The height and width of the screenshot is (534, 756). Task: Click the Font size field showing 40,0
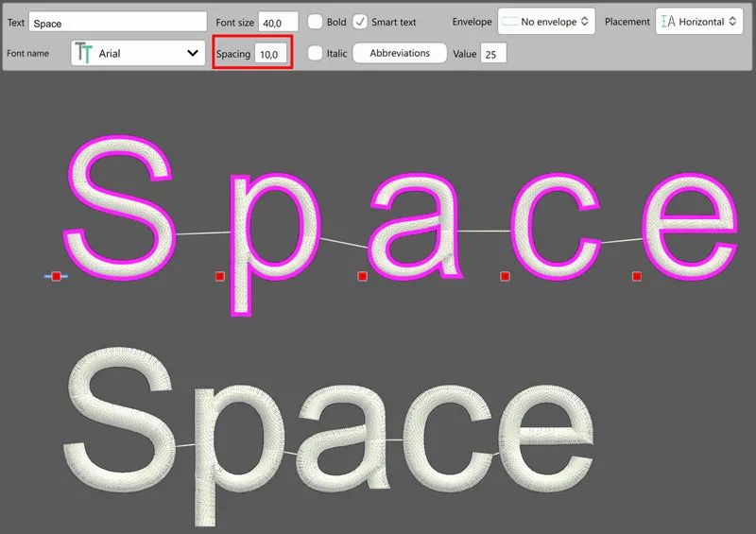tap(278, 22)
